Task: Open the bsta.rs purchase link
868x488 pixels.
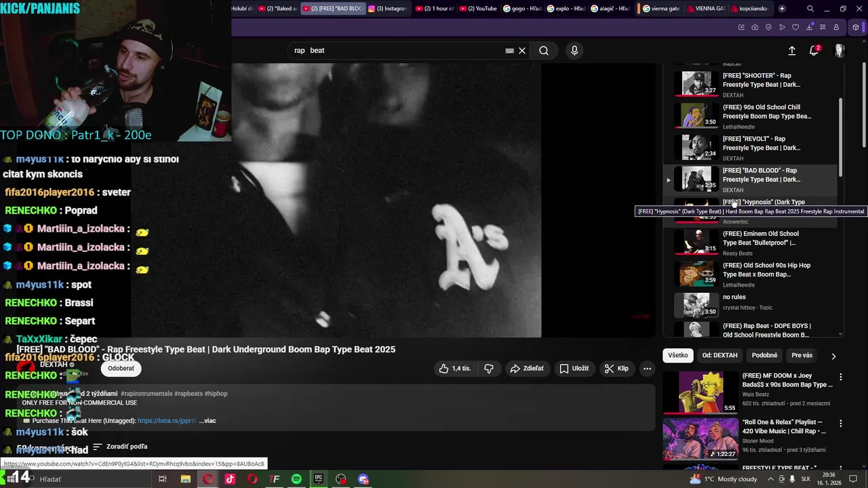Action: tap(167, 421)
